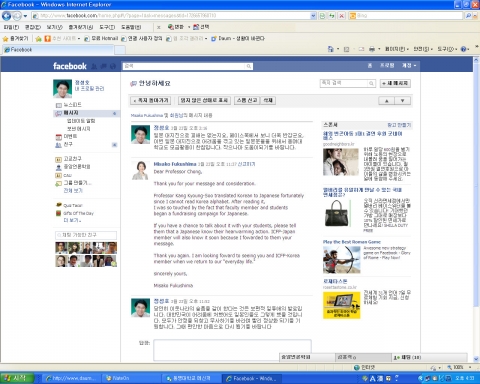480x384 pixels.
Task: Open the 파일(F) menu
Action: click(11, 27)
